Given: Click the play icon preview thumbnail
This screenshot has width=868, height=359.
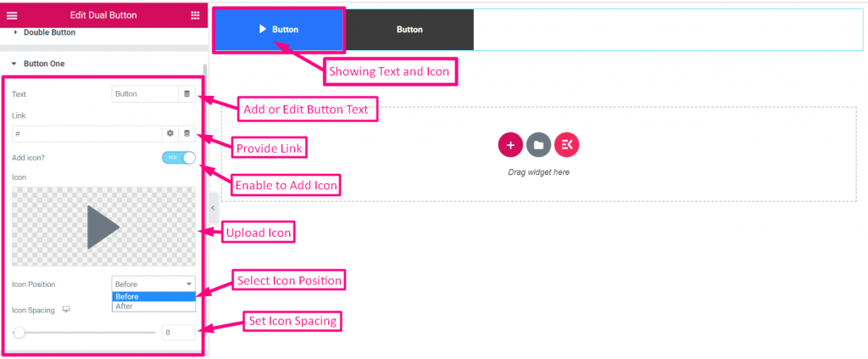Looking at the screenshot, I should point(103,227).
